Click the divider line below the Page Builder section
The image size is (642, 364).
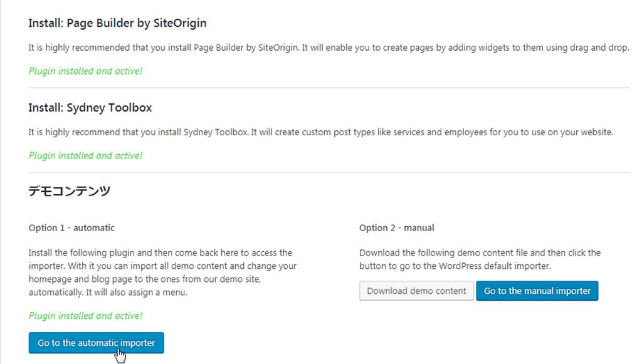click(329, 88)
